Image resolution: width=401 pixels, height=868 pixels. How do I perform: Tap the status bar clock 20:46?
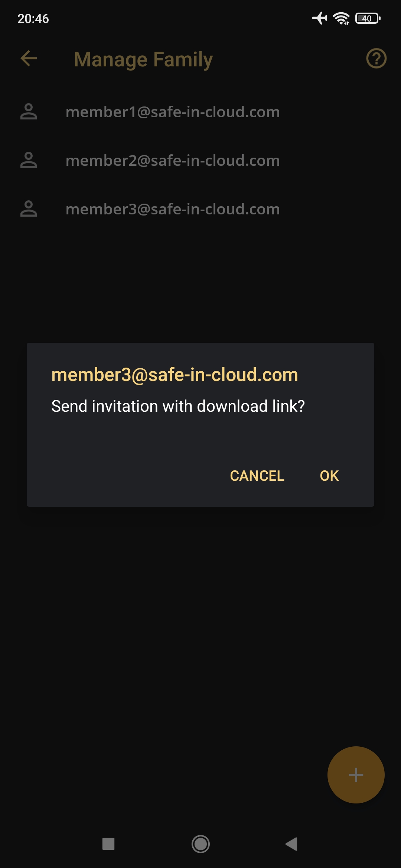click(x=33, y=19)
